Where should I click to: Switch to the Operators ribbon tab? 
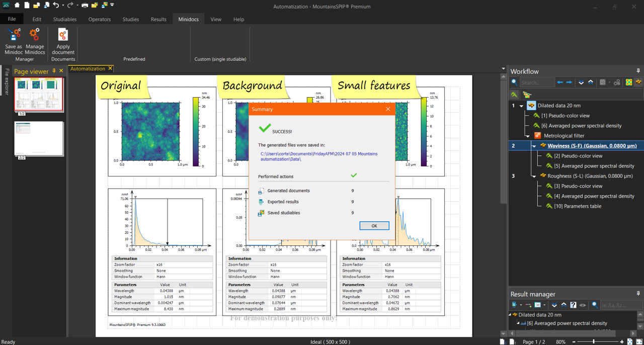coord(100,19)
